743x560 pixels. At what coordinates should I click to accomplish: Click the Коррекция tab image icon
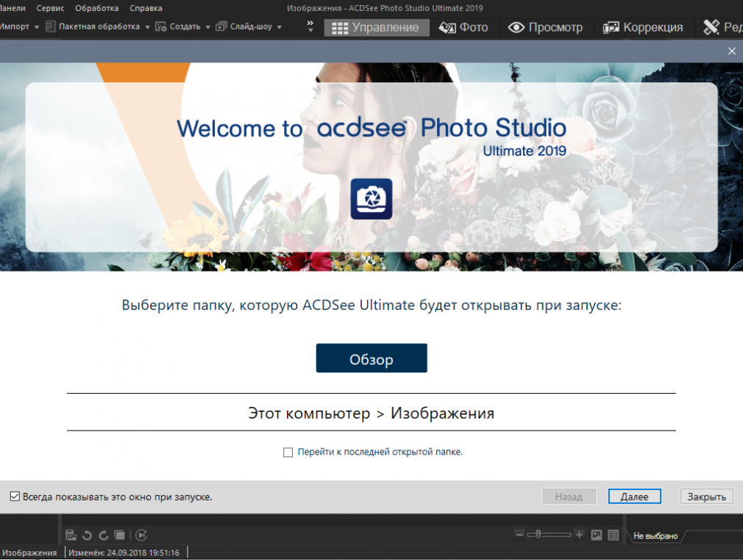click(611, 27)
